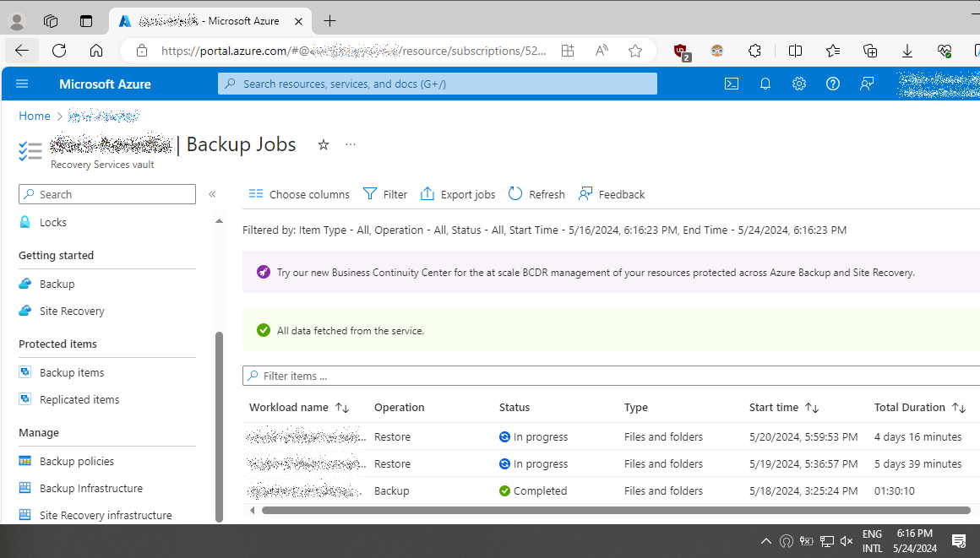
Task: Go to Home breadcrumb link
Action: 35,116
